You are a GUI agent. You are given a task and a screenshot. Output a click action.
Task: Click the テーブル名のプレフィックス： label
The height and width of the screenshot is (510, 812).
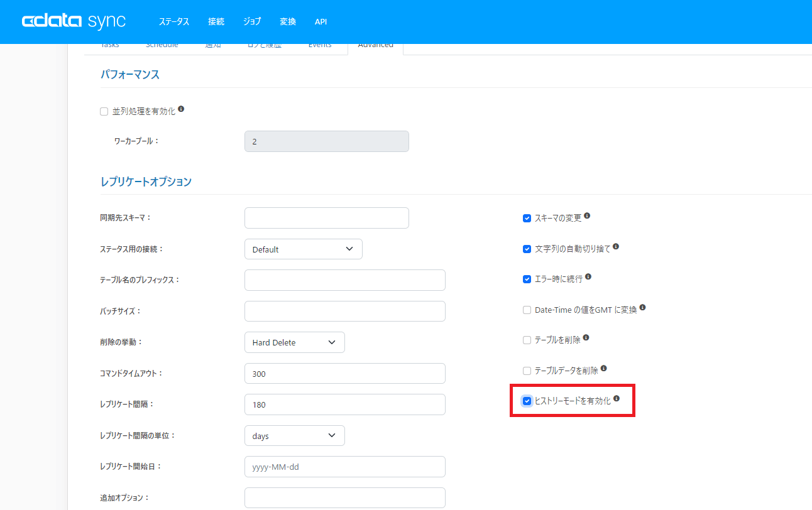140,279
